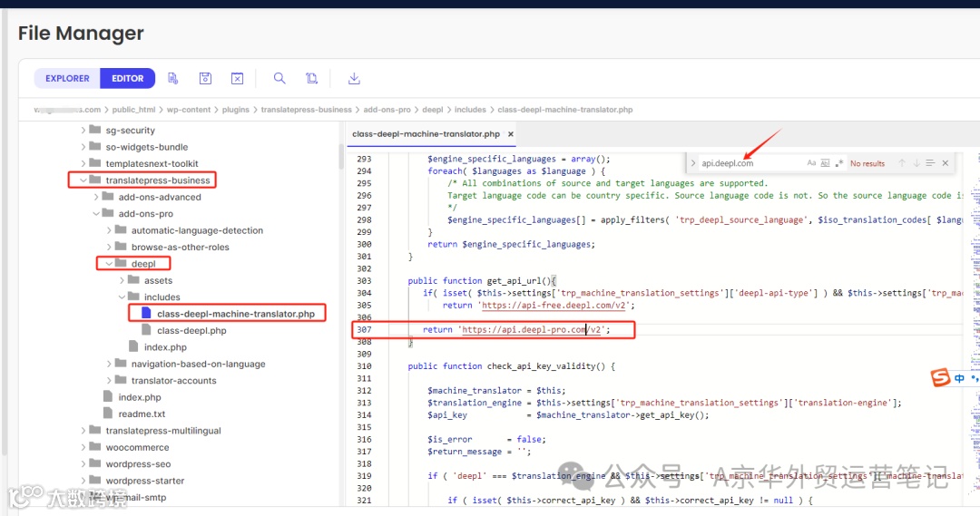The image size is (980, 516).
Task: Expand the automatic-language-detection folder
Action: coord(109,230)
